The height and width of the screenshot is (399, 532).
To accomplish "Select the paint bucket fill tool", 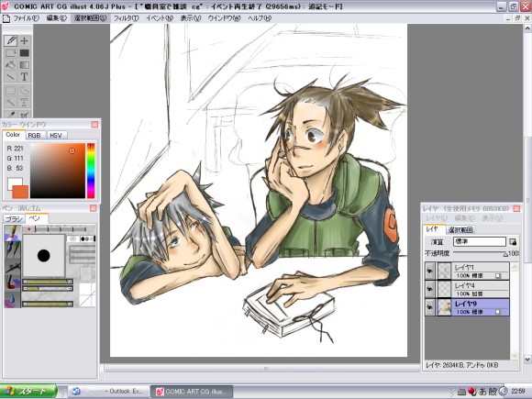I will click(x=11, y=65).
